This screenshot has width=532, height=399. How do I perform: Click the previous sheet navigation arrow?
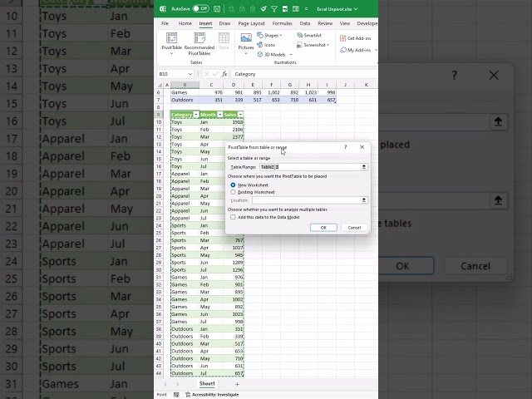click(x=165, y=384)
